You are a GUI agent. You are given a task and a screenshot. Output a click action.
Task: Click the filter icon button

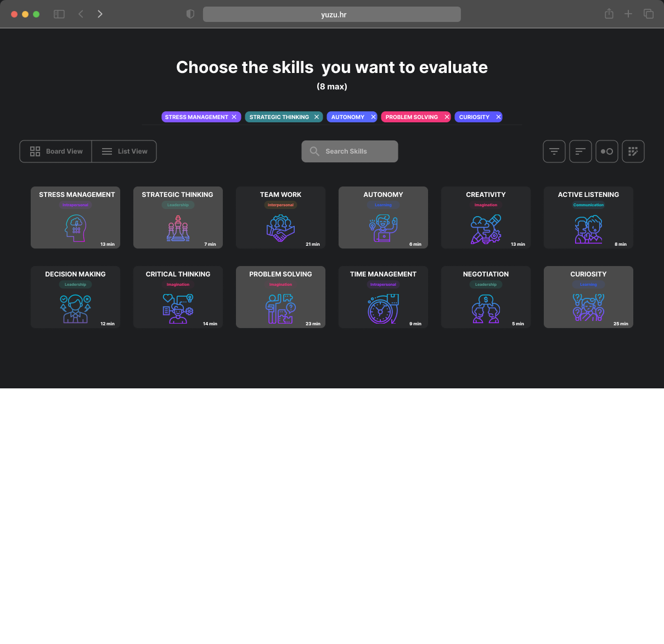[x=554, y=151]
